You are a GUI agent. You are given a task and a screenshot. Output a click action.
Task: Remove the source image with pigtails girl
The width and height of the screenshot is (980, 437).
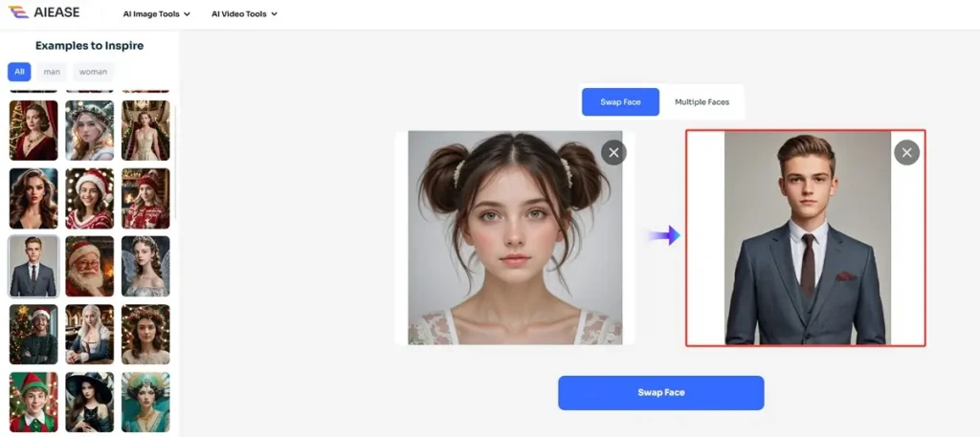click(x=613, y=152)
